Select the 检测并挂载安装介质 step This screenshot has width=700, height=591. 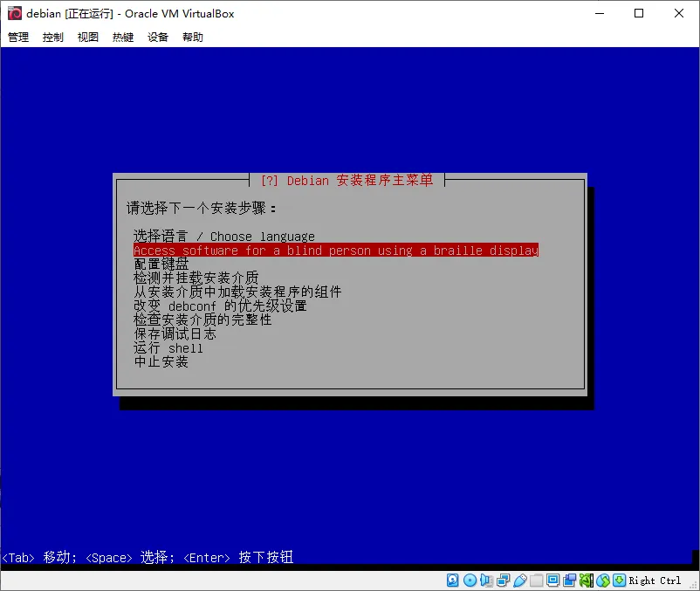point(196,278)
